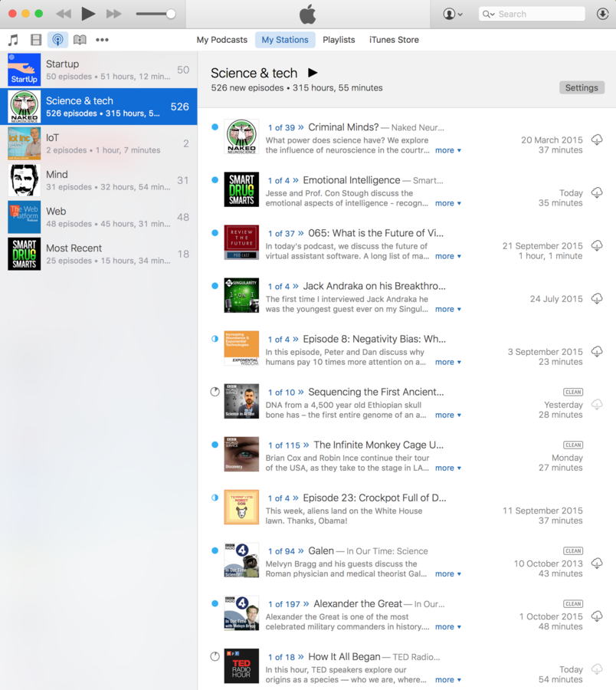616x690 pixels.
Task: Expand 'more' for Episode 8: Negativity Bias
Action: coord(448,362)
